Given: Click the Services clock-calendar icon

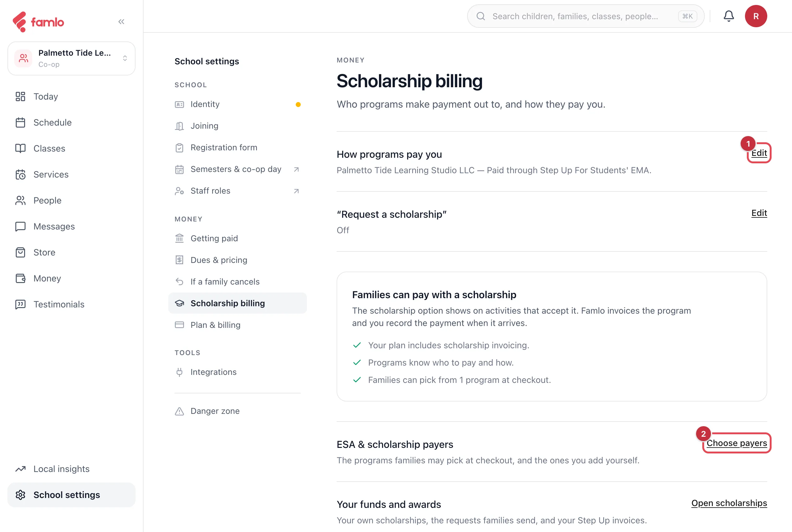Looking at the screenshot, I should [x=20, y=174].
